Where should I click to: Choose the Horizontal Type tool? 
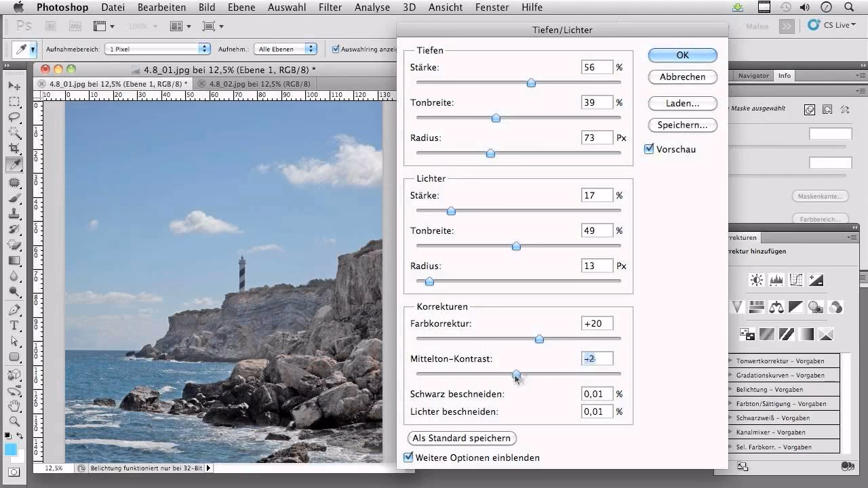point(14,326)
